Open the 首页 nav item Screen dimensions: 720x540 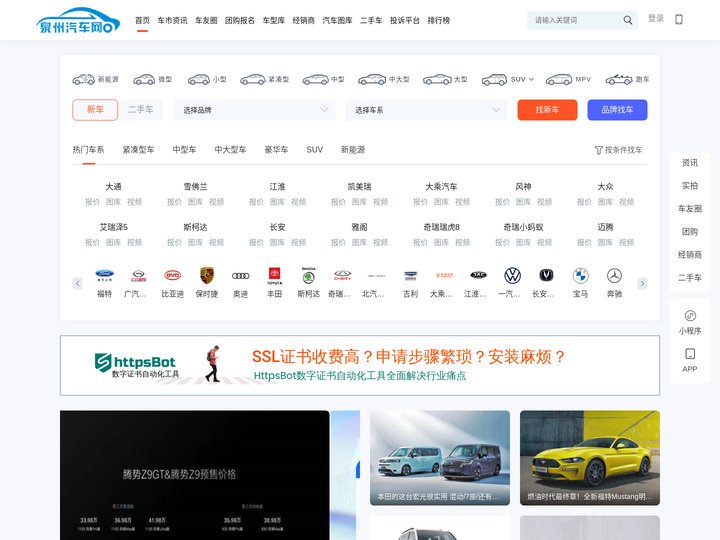tap(142, 20)
